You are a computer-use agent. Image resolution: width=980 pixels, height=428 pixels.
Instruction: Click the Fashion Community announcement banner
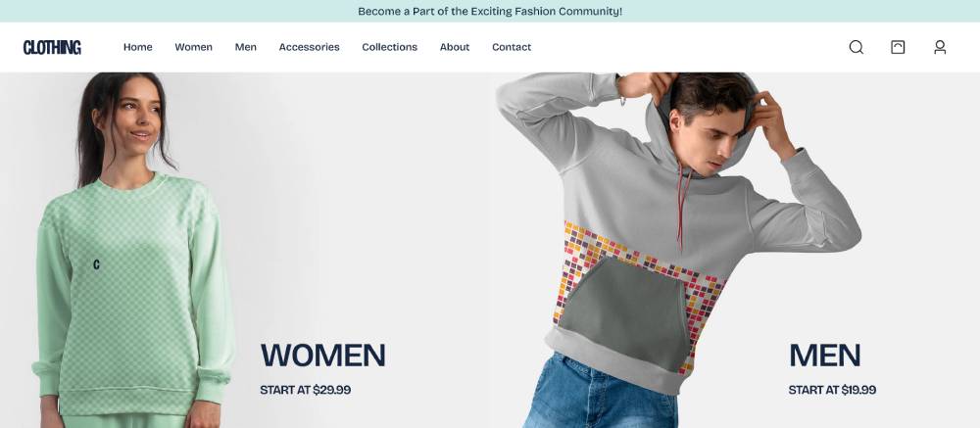[490, 11]
